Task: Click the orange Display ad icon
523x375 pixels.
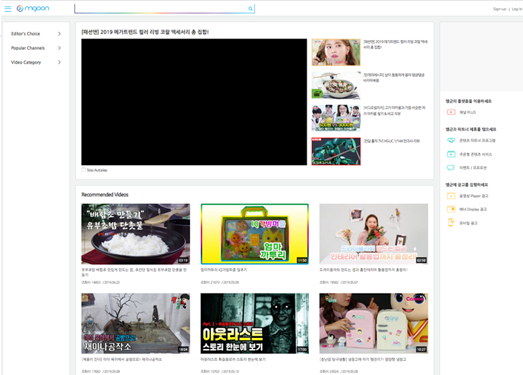Action: [x=451, y=209]
